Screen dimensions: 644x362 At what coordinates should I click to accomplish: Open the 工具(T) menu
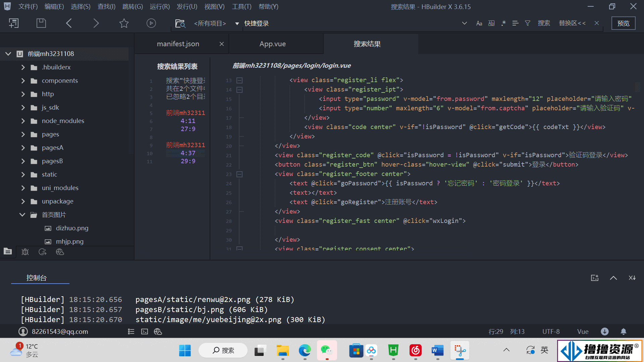click(x=241, y=7)
